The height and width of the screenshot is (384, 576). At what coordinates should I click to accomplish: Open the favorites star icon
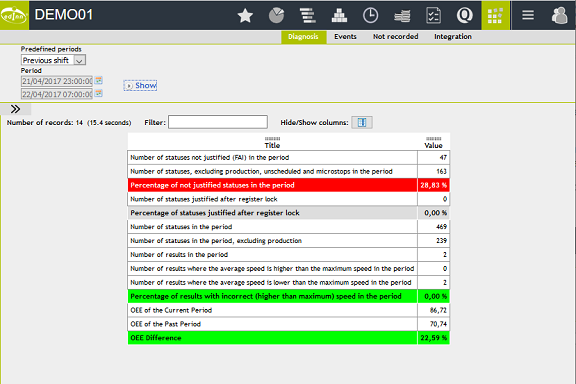point(245,15)
